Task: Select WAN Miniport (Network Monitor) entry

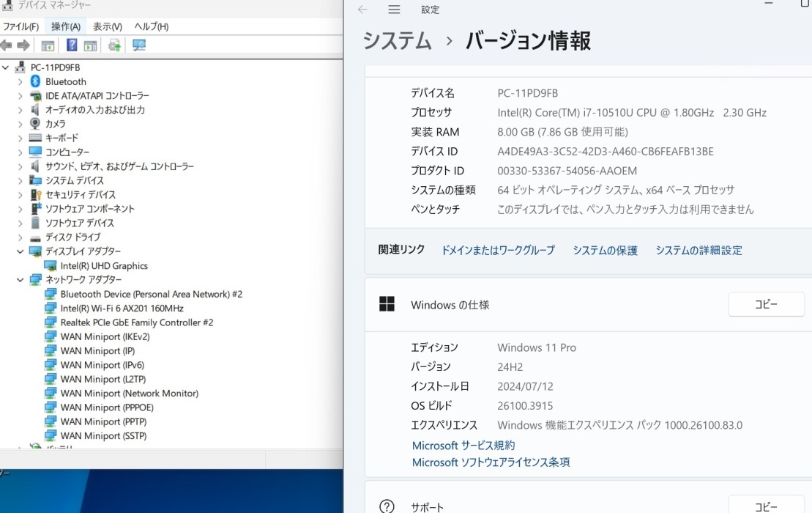Action: point(130,394)
